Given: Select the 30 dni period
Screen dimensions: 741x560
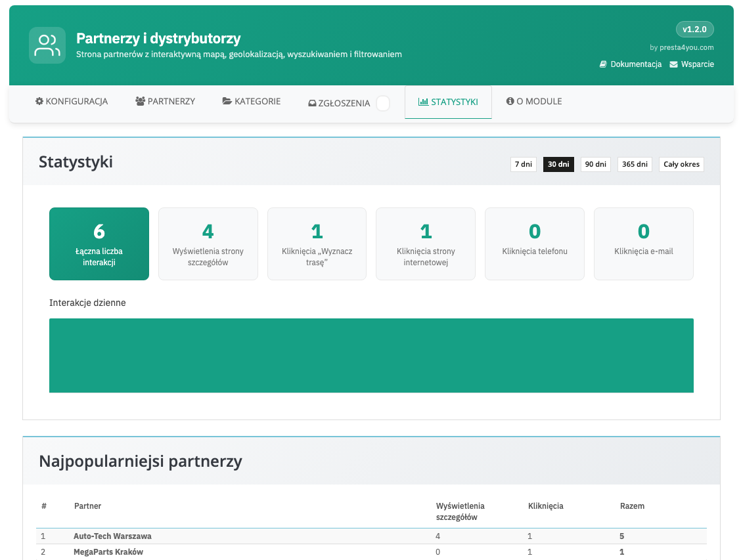Looking at the screenshot, I should pos(558,164).
